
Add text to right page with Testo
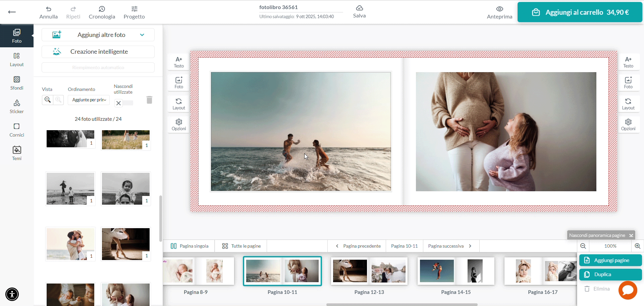(628, 62)
